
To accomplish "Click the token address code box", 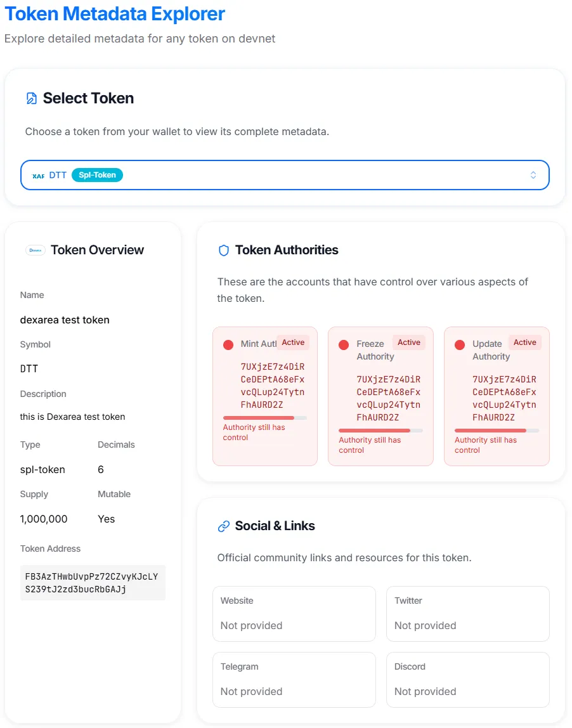I will click(x=93, y=583).
